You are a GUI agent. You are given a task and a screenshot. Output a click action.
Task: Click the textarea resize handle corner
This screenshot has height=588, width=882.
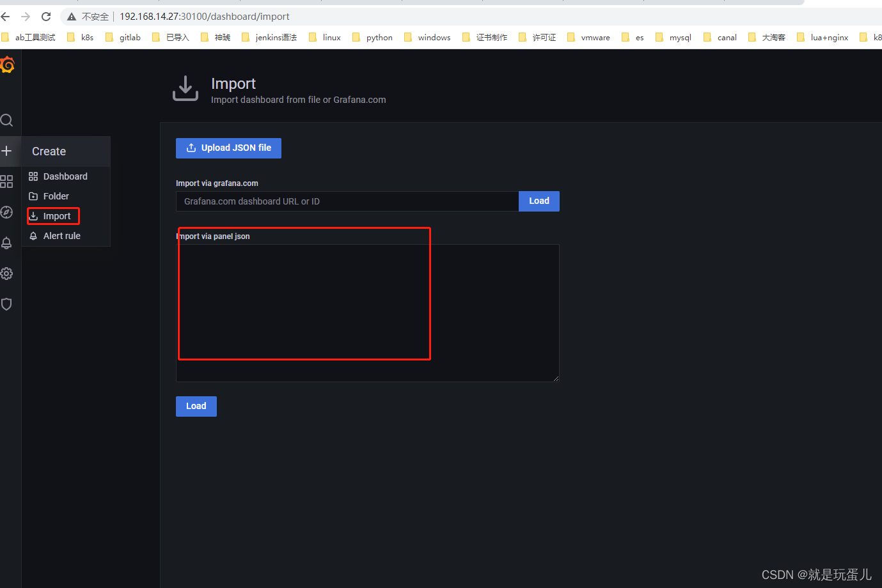tap(556, 378)
